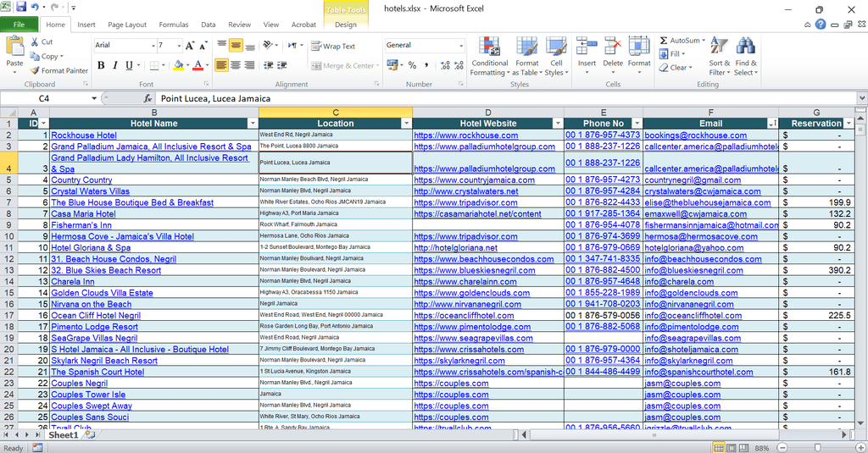Click AutoSum
868x453 pixels.
[682, 41]
